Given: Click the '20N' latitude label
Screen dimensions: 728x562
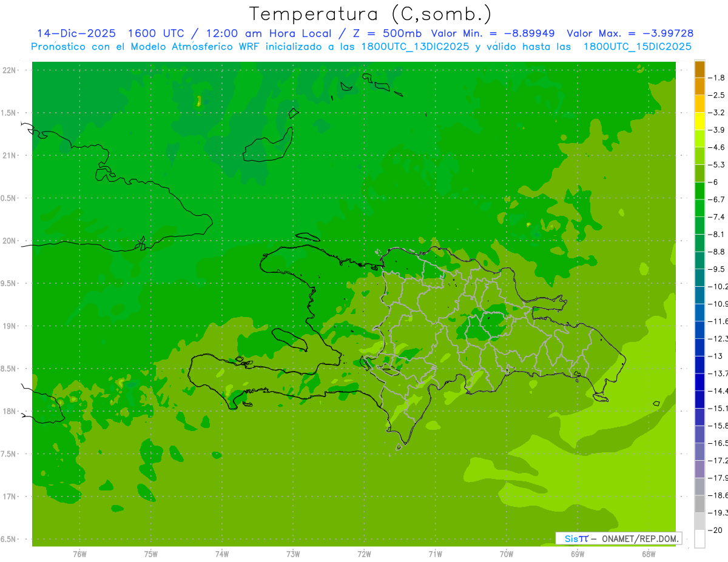Looking at the screenshot, I should click(10, 241).
